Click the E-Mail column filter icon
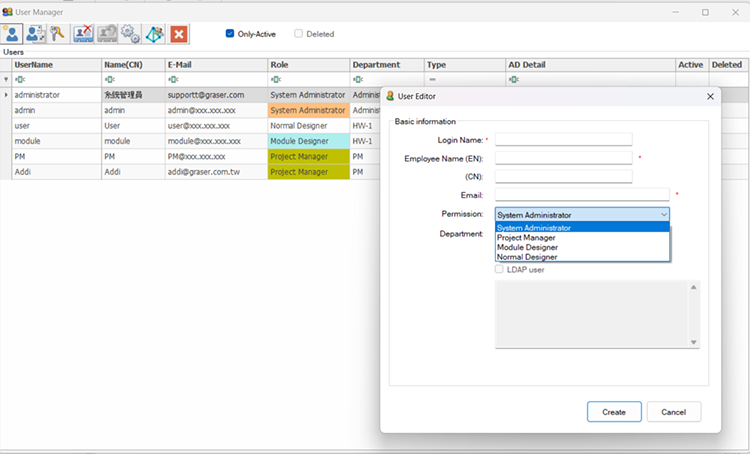This screenshot has height=454, width=750. click(x=173, y=79)
